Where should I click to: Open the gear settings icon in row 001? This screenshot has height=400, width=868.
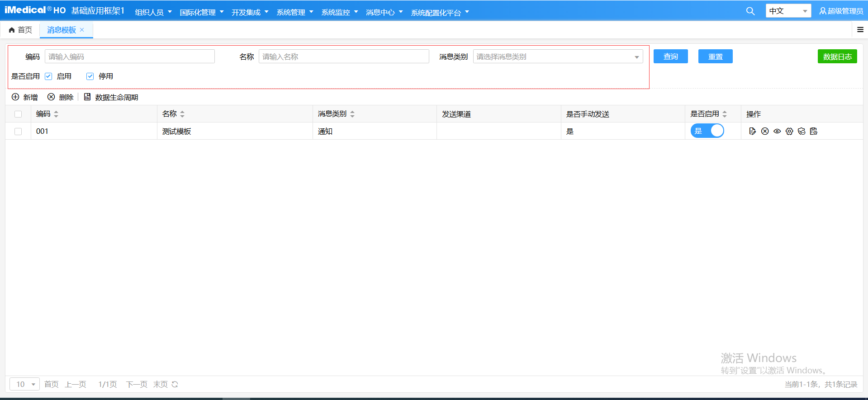click(789, 131)
